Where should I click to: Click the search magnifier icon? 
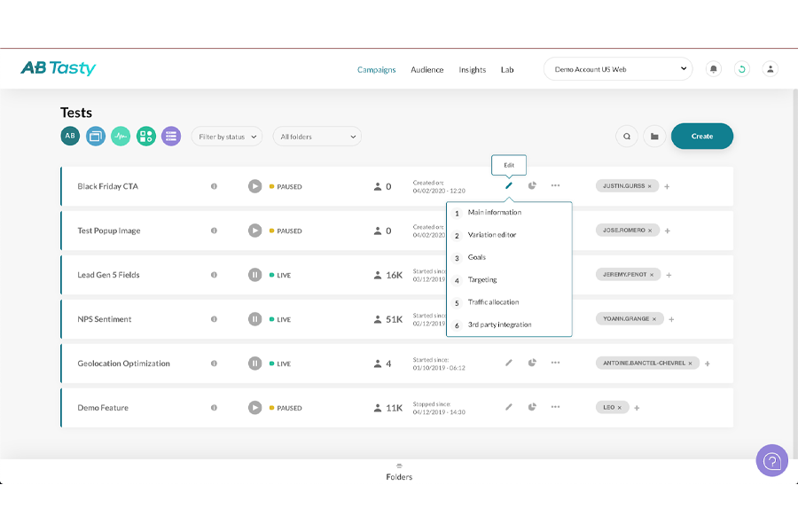coord(627,137)
